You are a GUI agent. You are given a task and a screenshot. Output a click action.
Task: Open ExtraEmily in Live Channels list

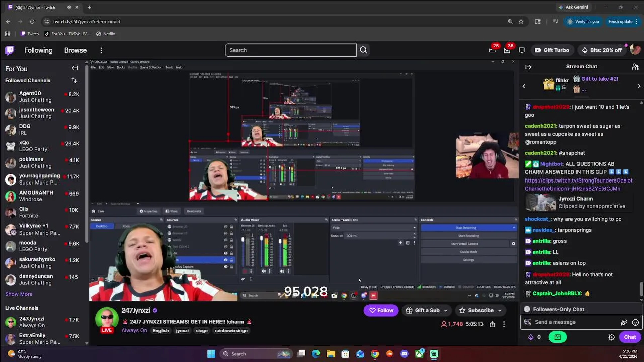43,339
